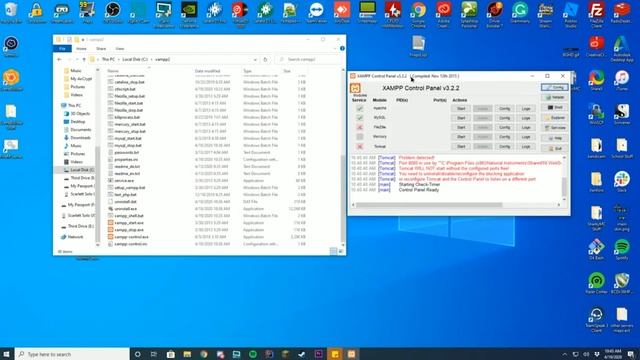Screen dimensions: 640x360
Task: Start the MySQL module
Action: [461, 118]
